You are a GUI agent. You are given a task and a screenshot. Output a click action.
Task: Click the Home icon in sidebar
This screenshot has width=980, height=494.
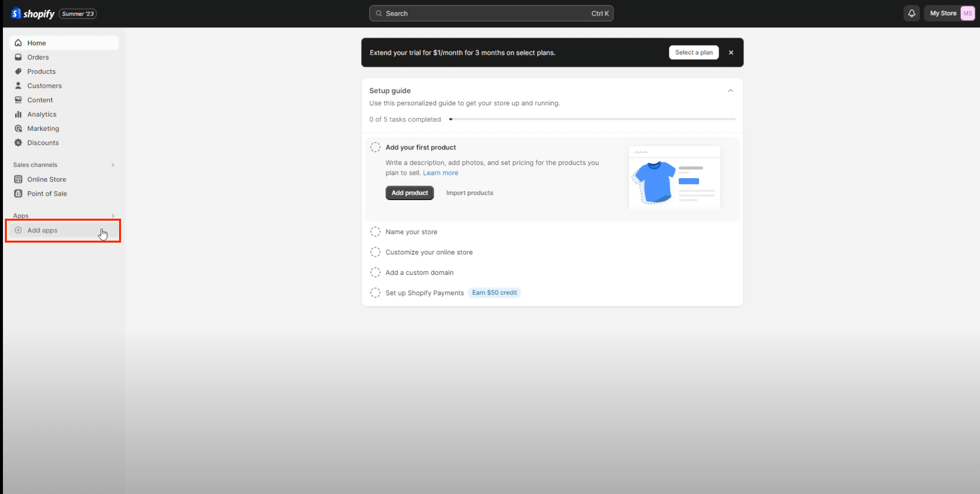click(x=18, y=43)
